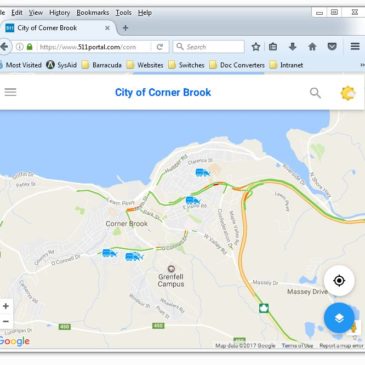
Task: Select the snowplow icon near Clarence St
Action: [x=202, y=172]
